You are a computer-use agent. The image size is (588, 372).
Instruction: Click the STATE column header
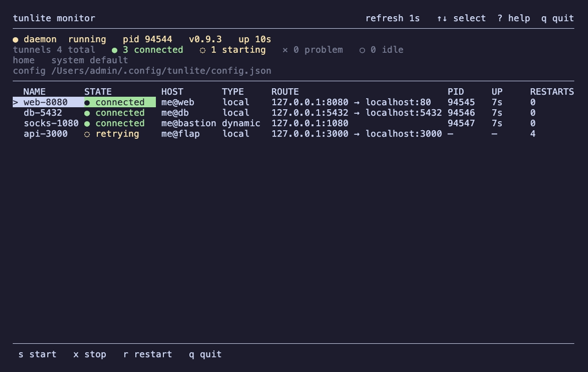click(98, 92)
